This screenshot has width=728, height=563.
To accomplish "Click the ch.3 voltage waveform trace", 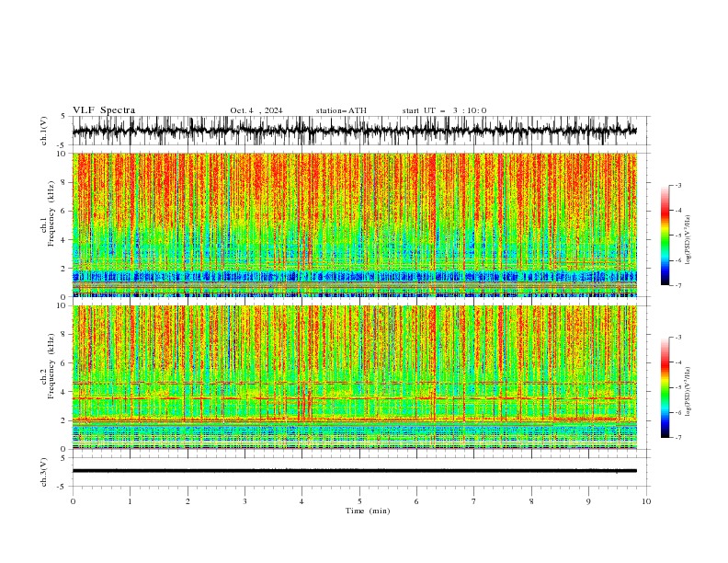I will point(355,471).
